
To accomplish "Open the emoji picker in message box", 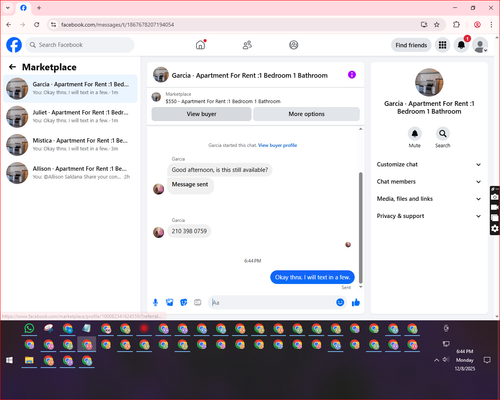I will click(x=340, y=302).
